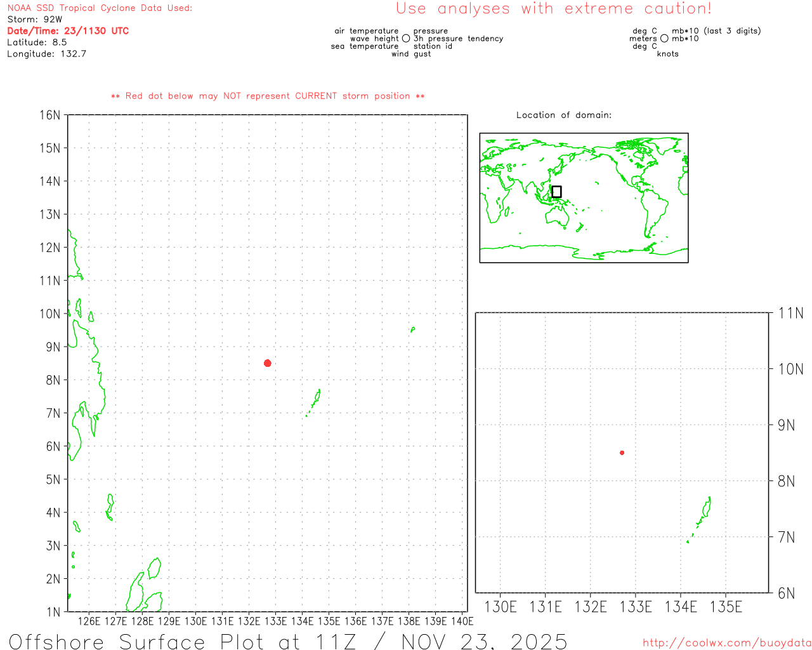Click the black domain box on world map
This screenshot has width=812, height=650.
(556, 192)
